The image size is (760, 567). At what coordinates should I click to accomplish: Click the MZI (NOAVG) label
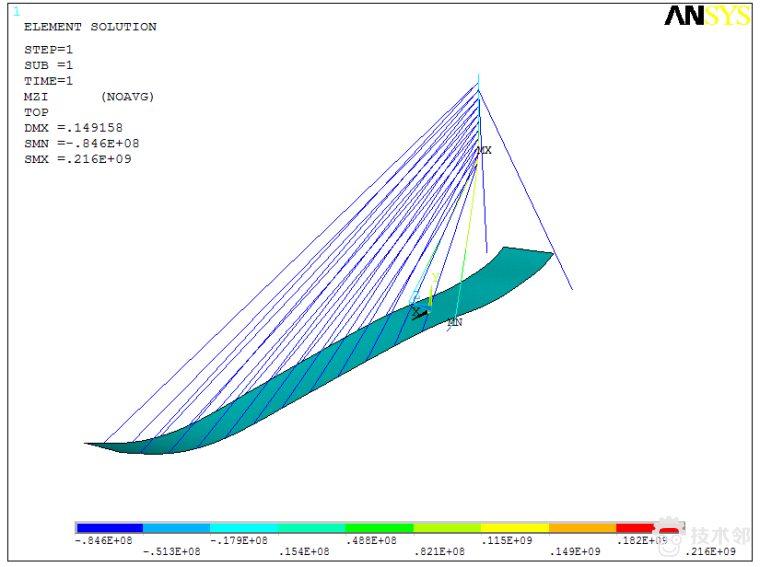coord(88,97)
